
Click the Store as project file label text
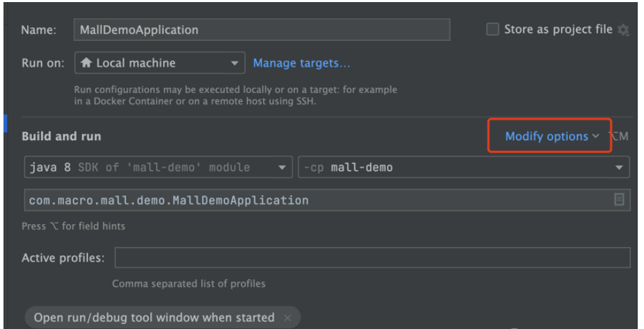tap(558, 29)
